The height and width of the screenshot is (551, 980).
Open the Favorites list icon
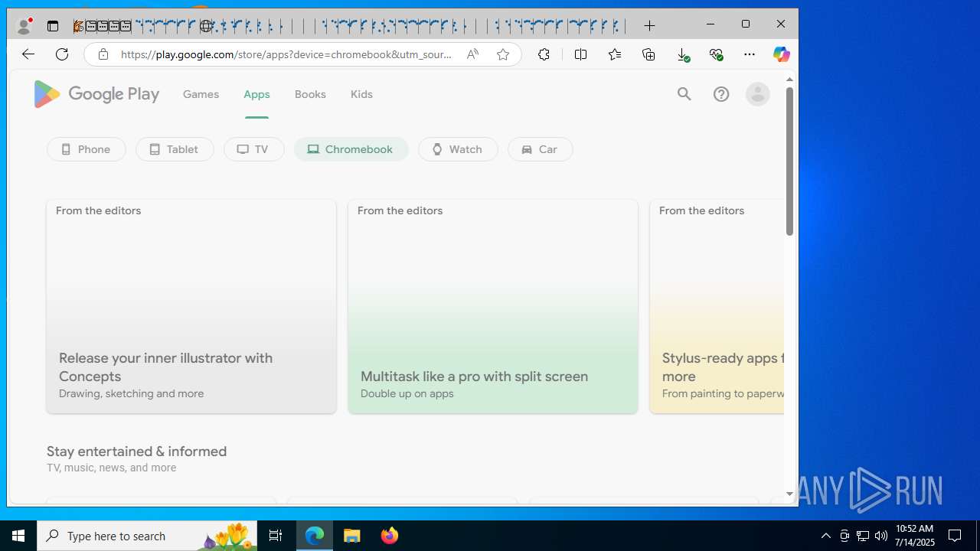coord(615,54)
